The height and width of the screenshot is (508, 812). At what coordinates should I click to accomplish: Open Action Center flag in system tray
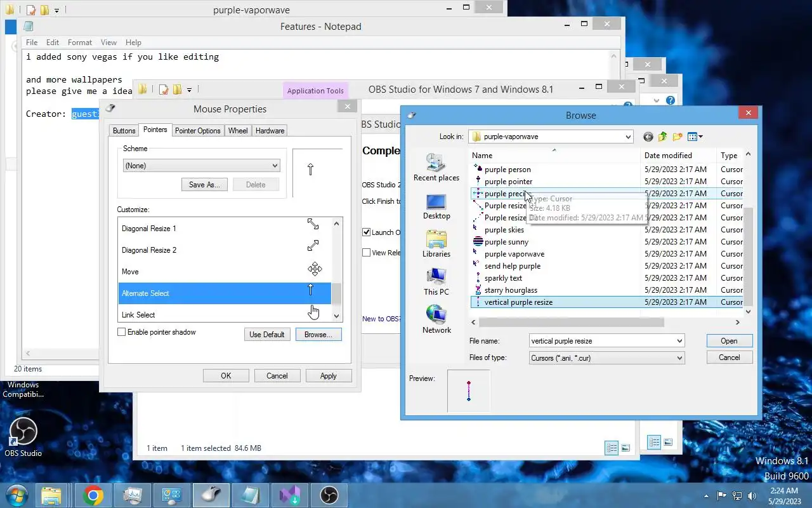click(x=722, y=496)
